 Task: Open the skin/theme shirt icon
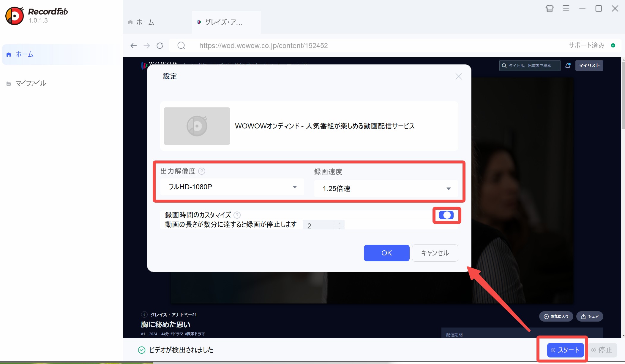550,9
